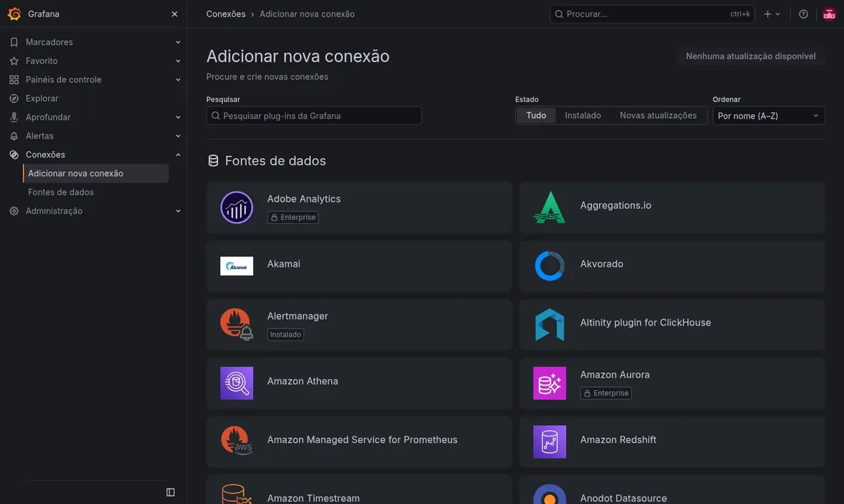The width and height of the screenshot is (844, 504).
Task: Click the Favorito star icon
Action: [14, 61]
